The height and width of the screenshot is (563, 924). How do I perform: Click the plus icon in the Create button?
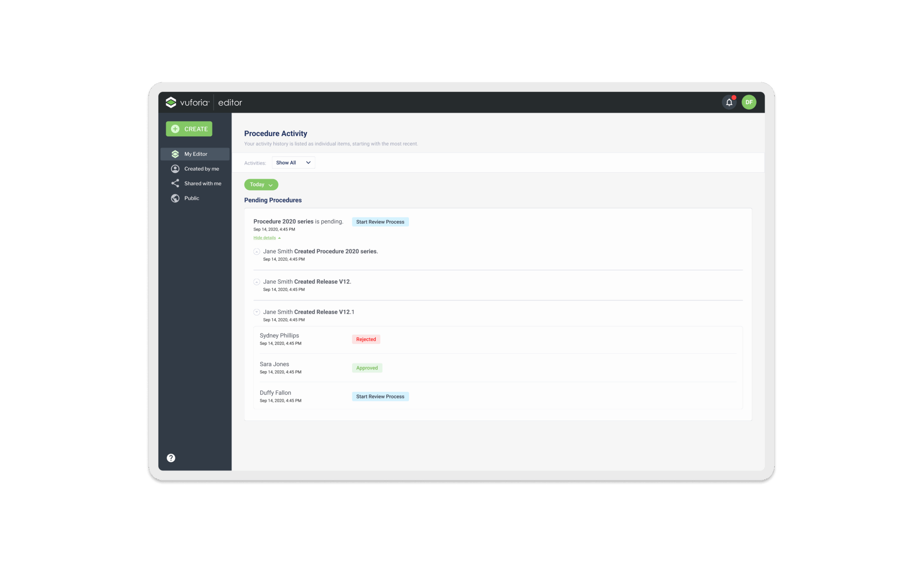175,129
